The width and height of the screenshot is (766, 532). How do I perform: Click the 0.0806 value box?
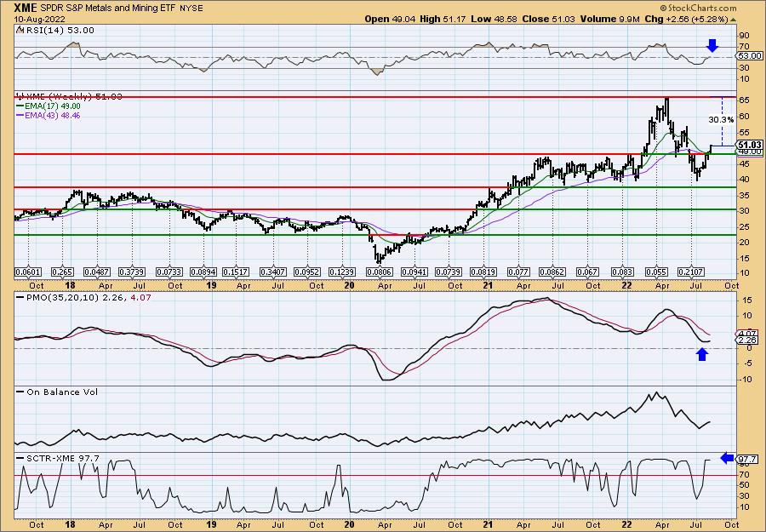pos(379,272)
